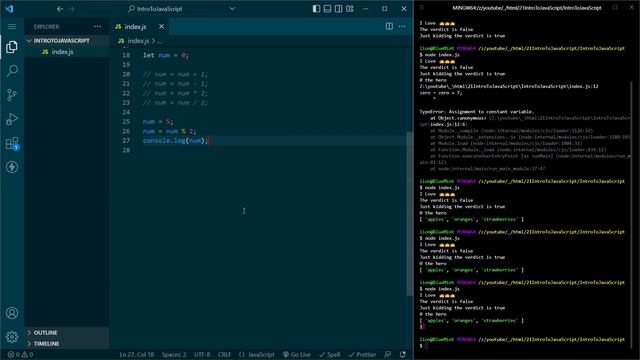Open index.js in the explorer tree
Viewport: 640px width, 360px height.
62,52
